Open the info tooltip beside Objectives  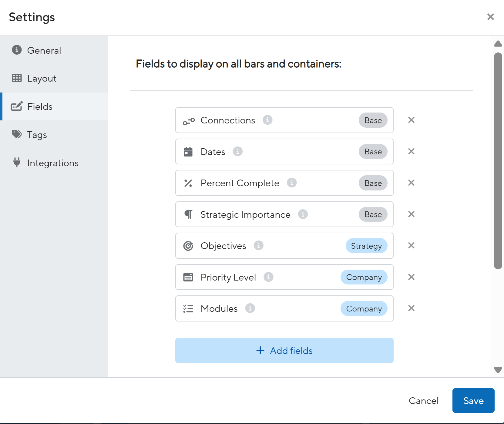tap(259, 246)
